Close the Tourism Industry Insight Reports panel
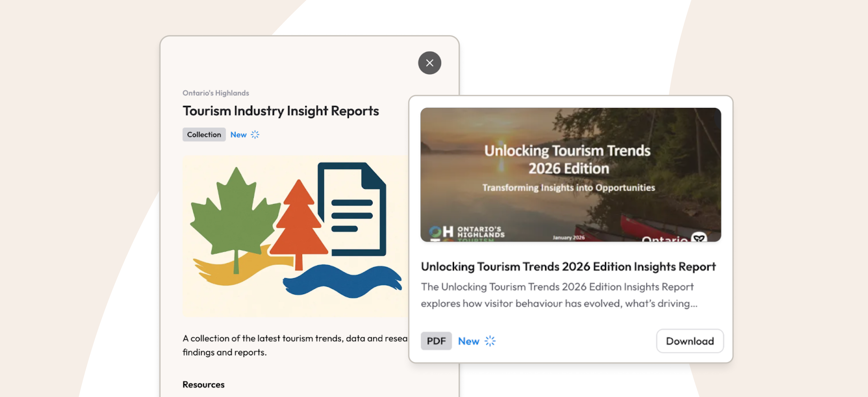The height and width of the screenshot is (397, 868). [429, 63]
